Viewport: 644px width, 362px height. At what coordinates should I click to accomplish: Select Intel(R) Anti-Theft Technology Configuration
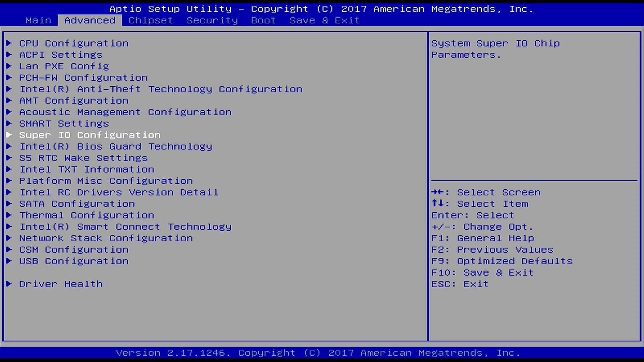click(x=161, y=89)
